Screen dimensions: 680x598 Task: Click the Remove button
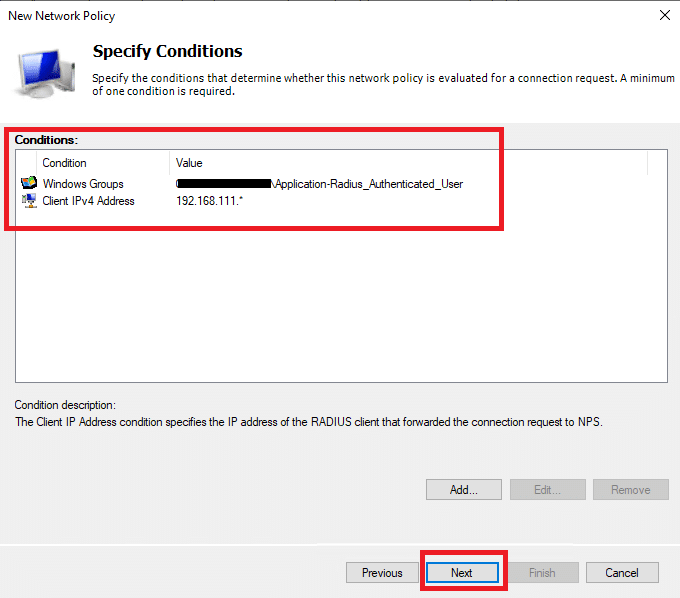pyautogui.click(x=630, y=490)
